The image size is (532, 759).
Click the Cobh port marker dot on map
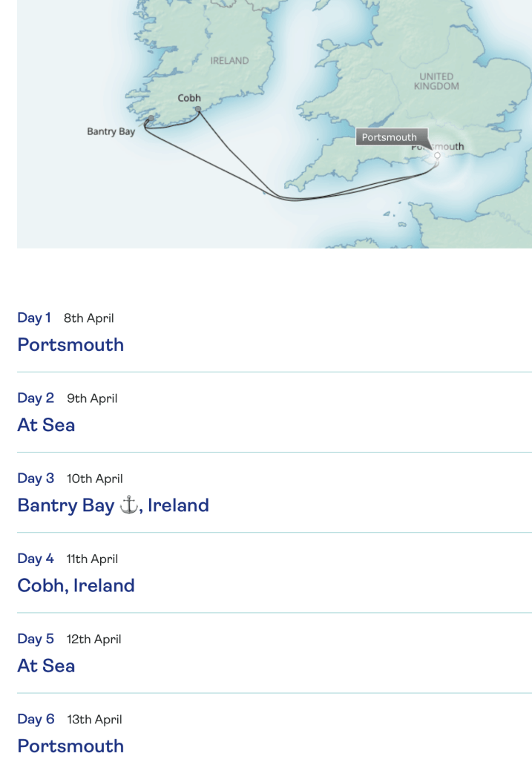click(x=198, y=110)
